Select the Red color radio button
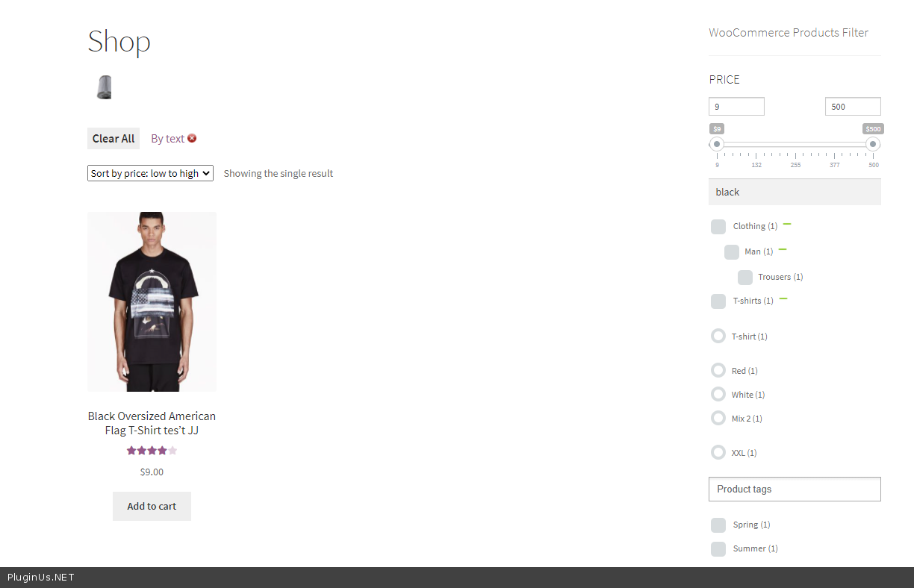The height and width of the screenshot is (588, 914). tap(718, 370)
